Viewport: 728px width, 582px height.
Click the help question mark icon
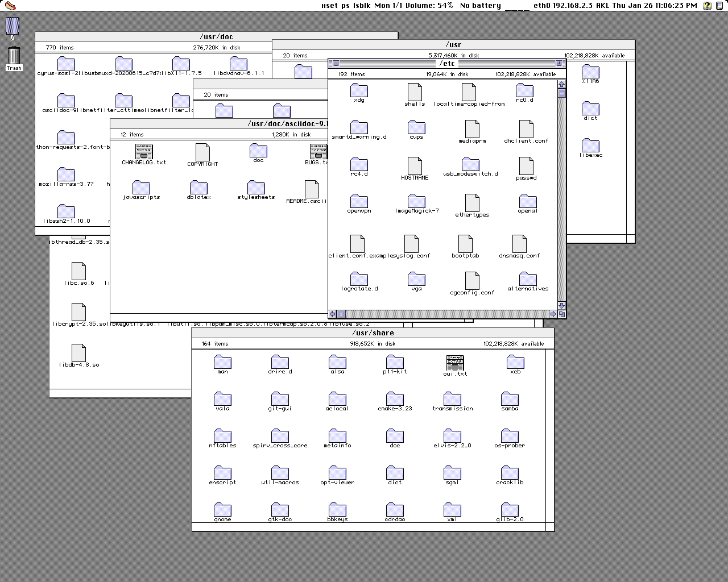[707, 6]
